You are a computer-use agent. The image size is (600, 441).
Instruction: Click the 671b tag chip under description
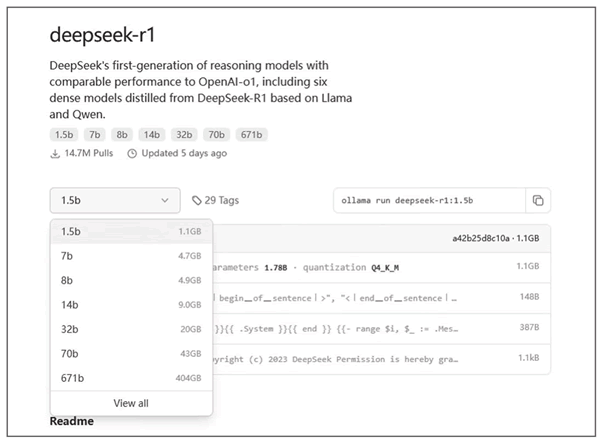251,135
